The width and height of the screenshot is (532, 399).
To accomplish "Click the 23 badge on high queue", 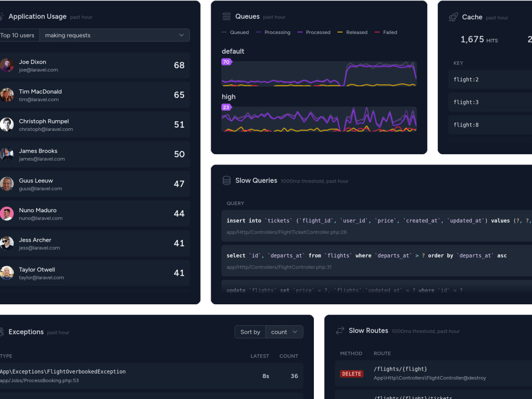I will (227, 107).
